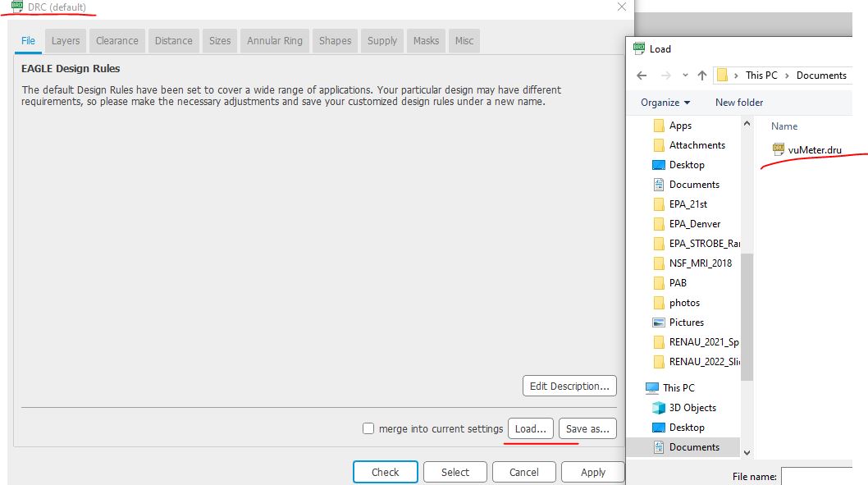
Task: Open the Apps folder
Action: tap(679, 126)
